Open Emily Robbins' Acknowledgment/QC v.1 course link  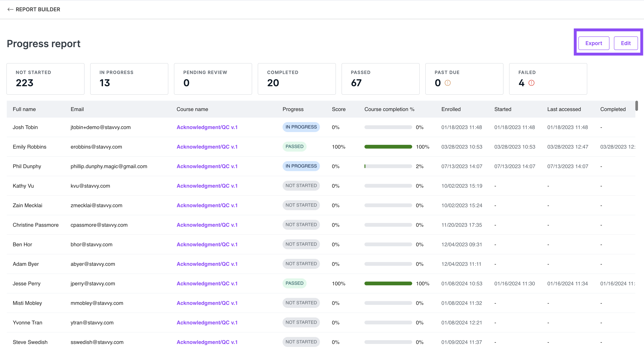click(x=207, y=147)
